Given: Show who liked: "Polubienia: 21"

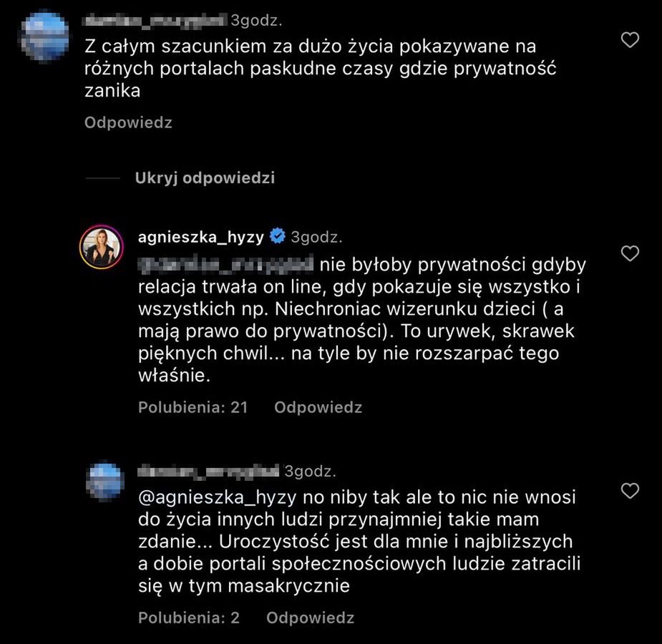Looking at the screenshot, I should (x=193, y=408).
